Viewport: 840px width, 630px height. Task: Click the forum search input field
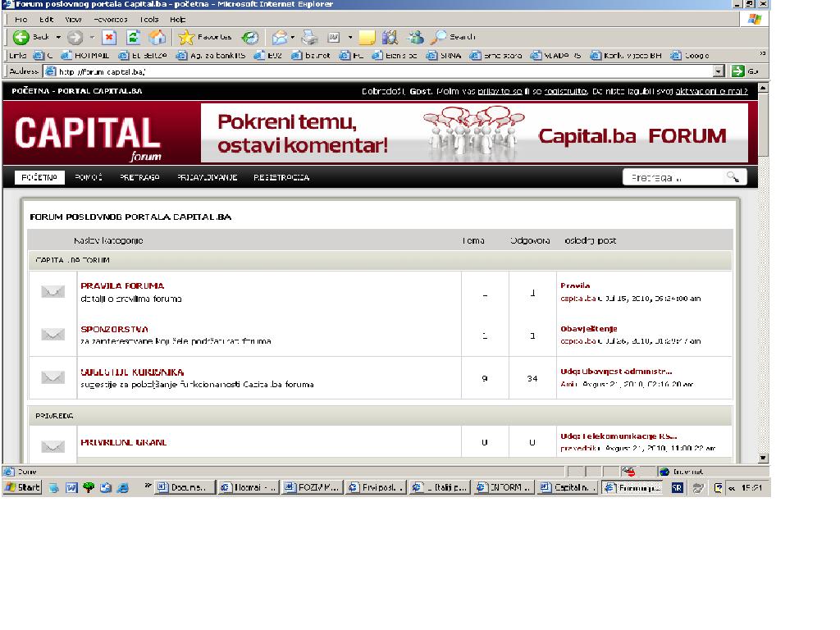click(673, 177)
